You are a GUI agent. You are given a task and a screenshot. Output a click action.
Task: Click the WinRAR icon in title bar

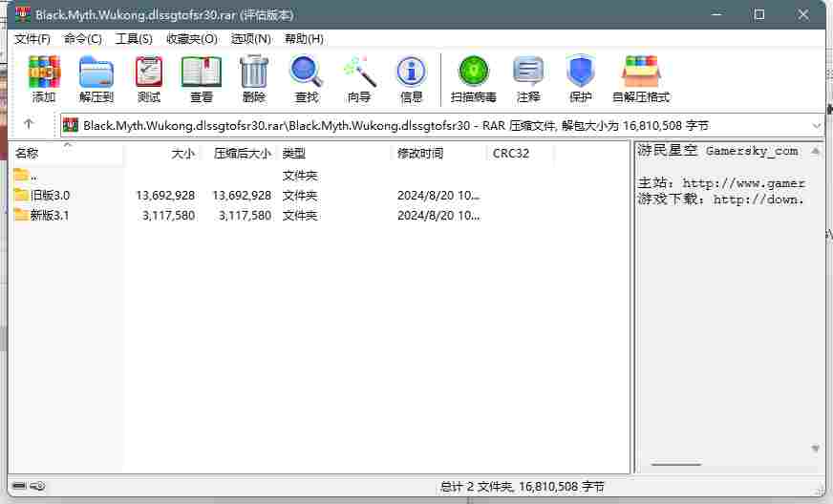[x=23, y=14]
